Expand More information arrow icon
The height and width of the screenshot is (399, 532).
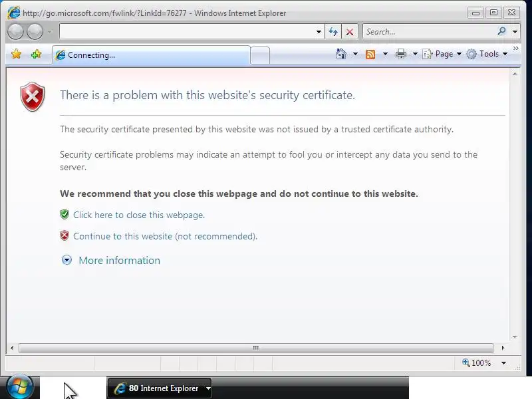click(x=66, y=260)
